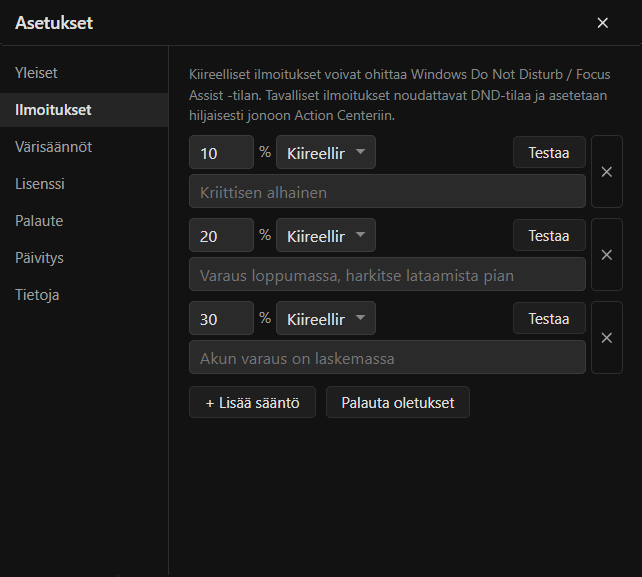Remove the 30% notification rule
This screenshot has height=577, width=642.
(607, 338)
